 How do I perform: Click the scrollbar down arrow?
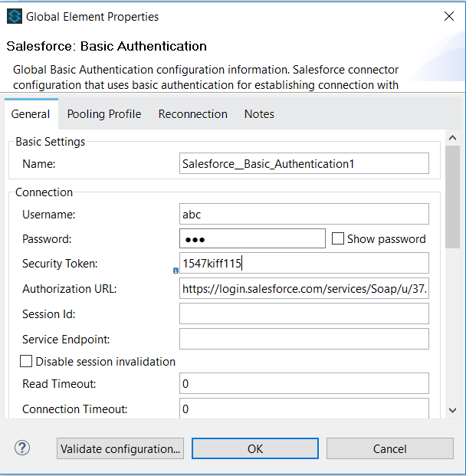(x=452, y=411)
